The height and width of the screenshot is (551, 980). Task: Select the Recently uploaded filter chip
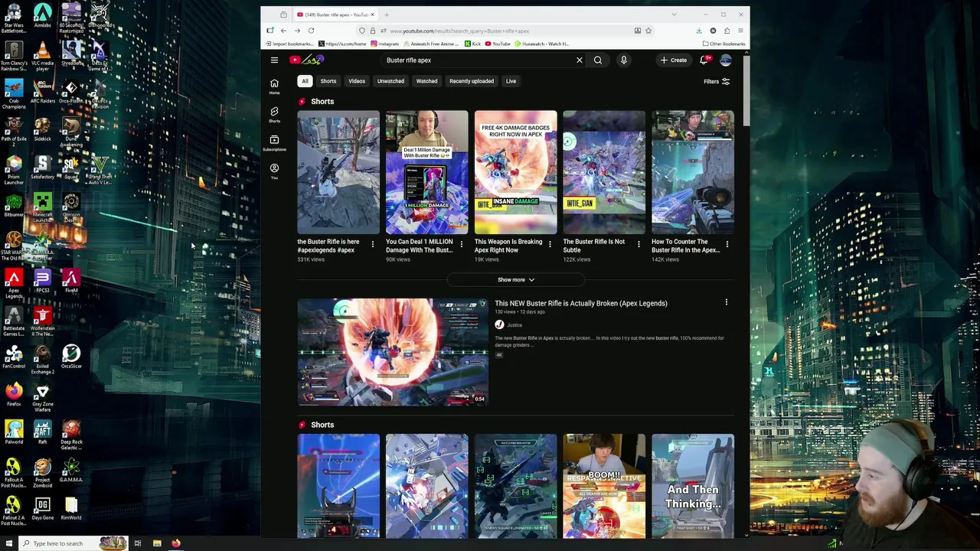pos(472,81)
